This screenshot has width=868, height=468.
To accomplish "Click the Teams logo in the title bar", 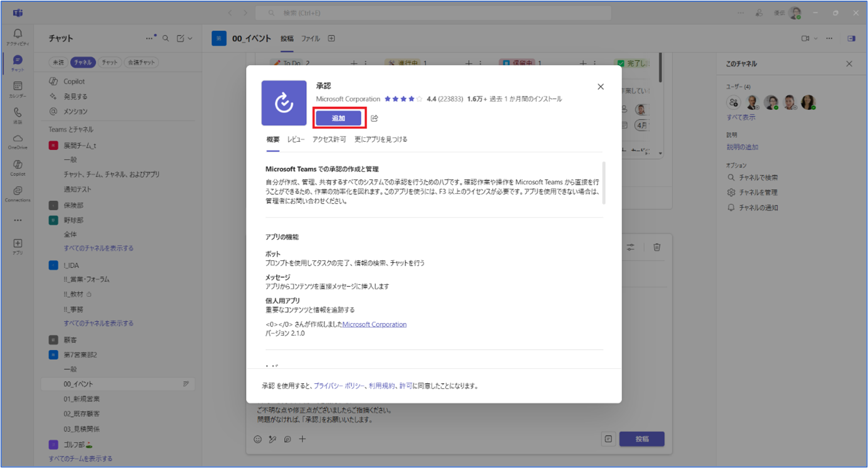I will pos(18,13).
